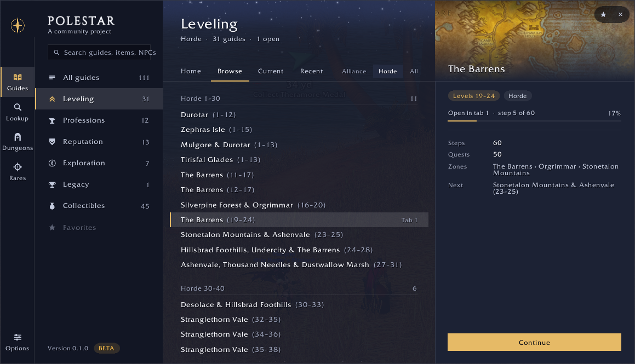Focus the Search guides, items, NPCs field
635x364 pixels.
pyautogui.click(x=99, y=53)
